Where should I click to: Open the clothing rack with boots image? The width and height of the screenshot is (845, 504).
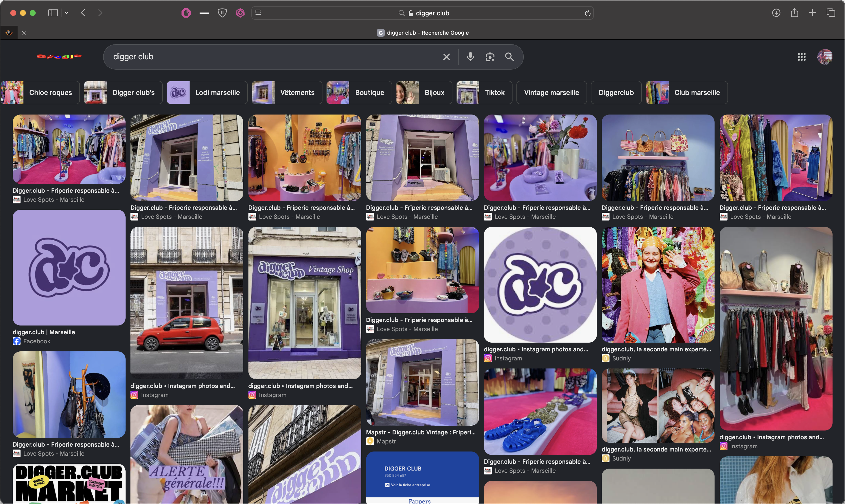tap(776, 329)
